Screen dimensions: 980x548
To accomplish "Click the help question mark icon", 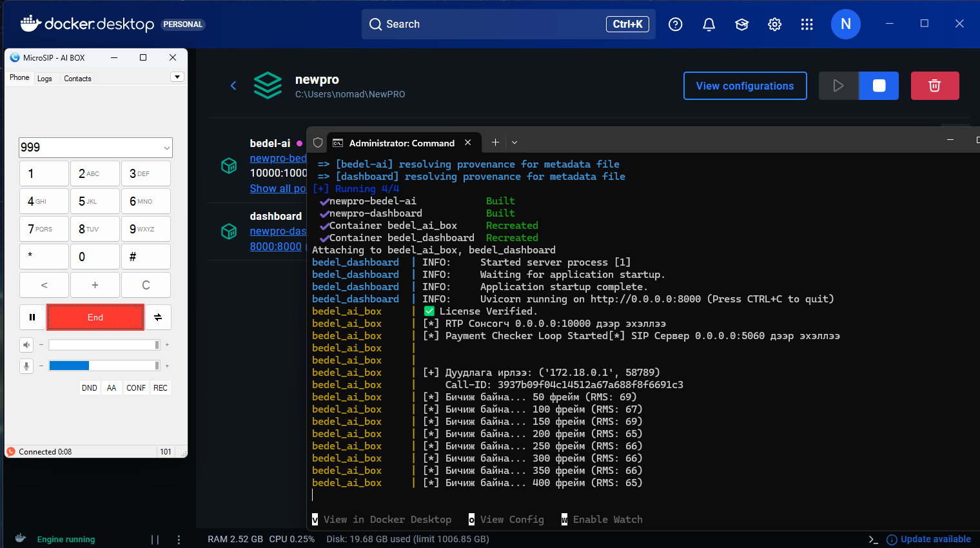I will pyautogui.click(x=675, y=24).
